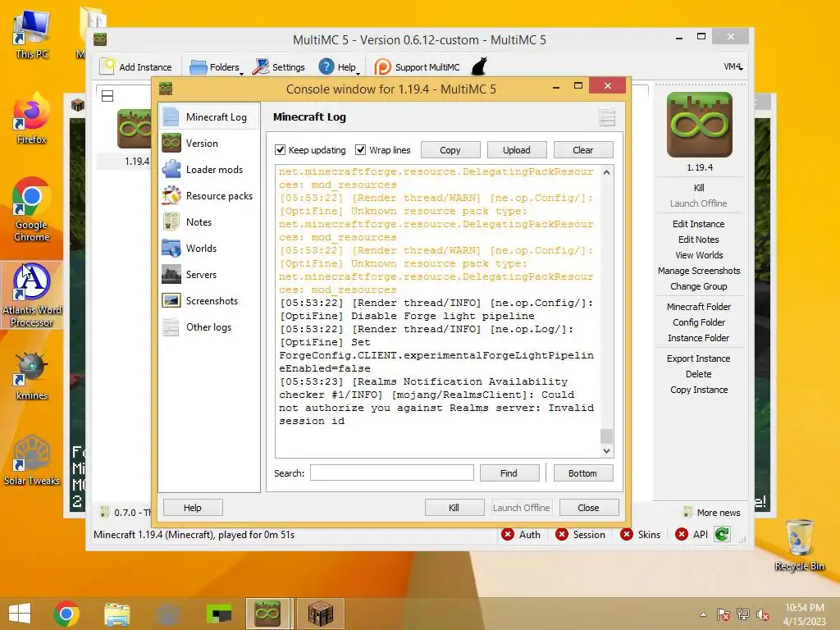Jump to Bottom of the log
The width and height of the screenshot is (840, 630).
coord(583,473)
